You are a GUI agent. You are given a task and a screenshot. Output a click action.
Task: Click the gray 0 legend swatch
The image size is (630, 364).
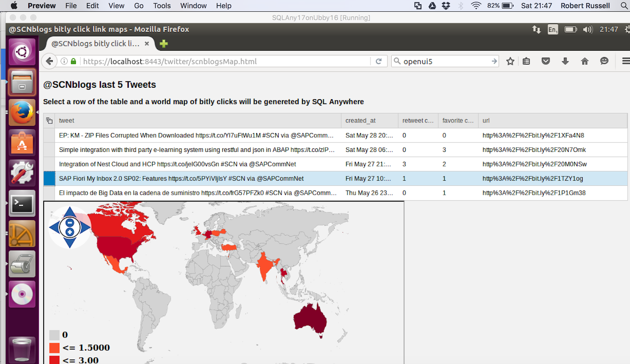point(54,335)
